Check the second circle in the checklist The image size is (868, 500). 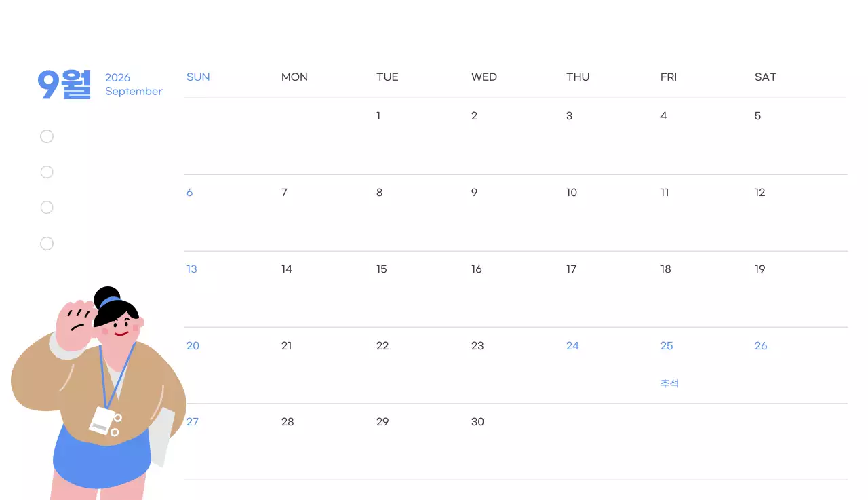(x=47, y=172)
